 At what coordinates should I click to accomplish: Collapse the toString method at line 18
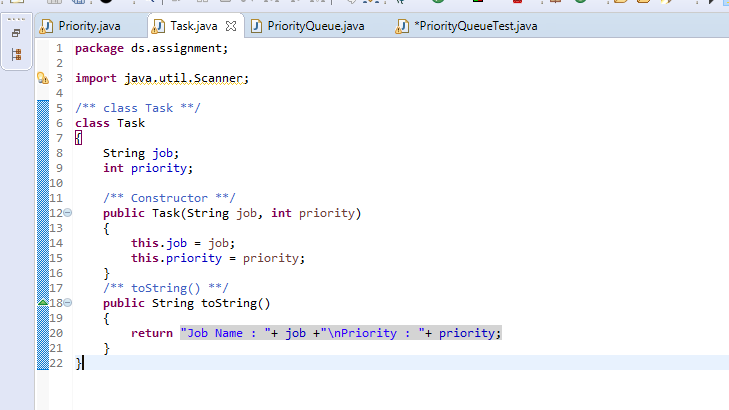67,303
